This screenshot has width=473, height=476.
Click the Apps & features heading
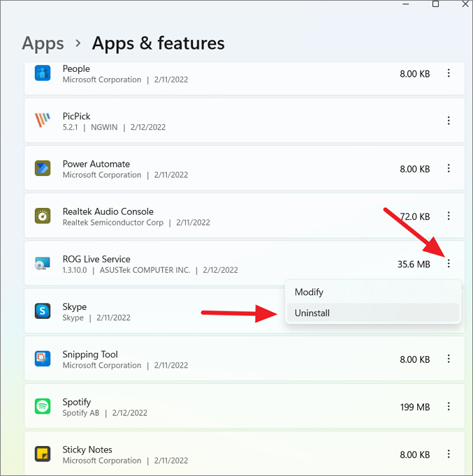(159, 43)
